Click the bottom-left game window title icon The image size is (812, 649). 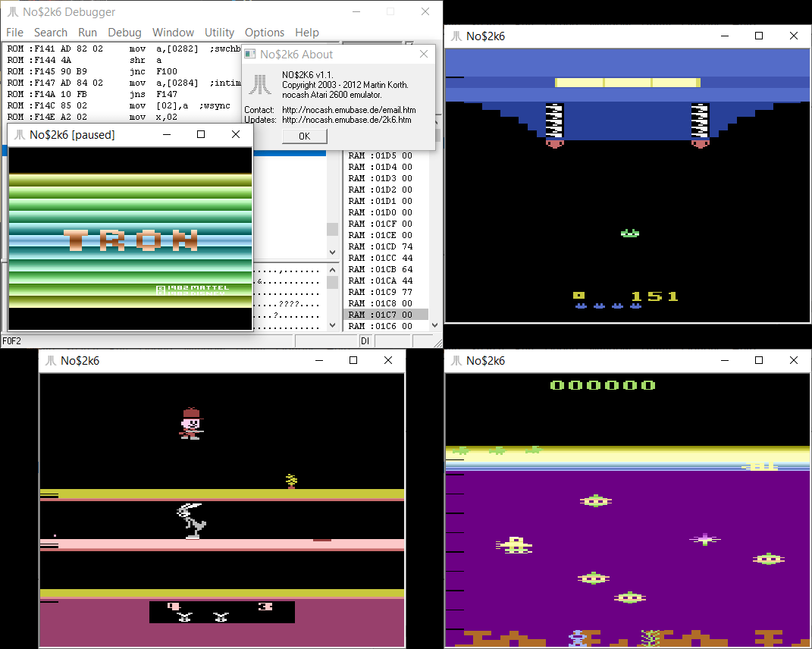[x=51, y=360]
